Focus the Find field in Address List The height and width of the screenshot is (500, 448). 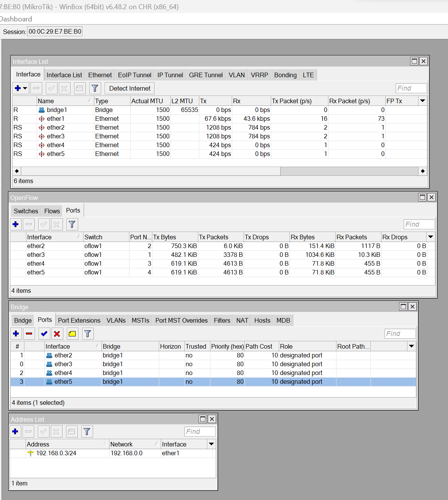click(200, 432)
